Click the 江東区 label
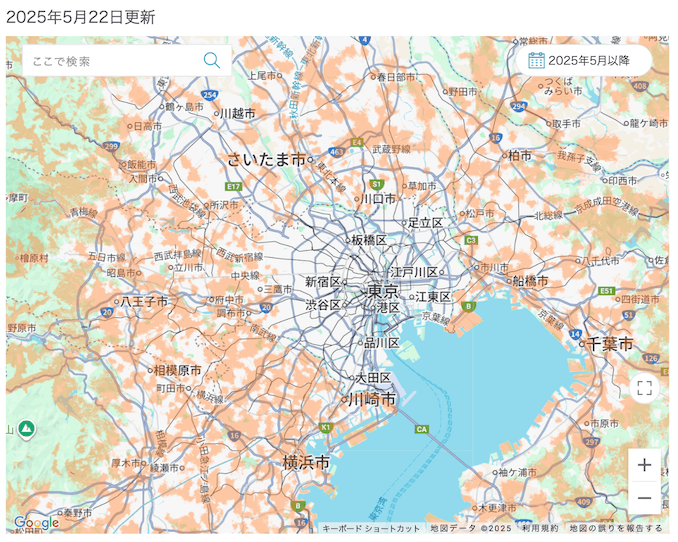This screenshot has width=678, height=542. click(x=433, y=297)
